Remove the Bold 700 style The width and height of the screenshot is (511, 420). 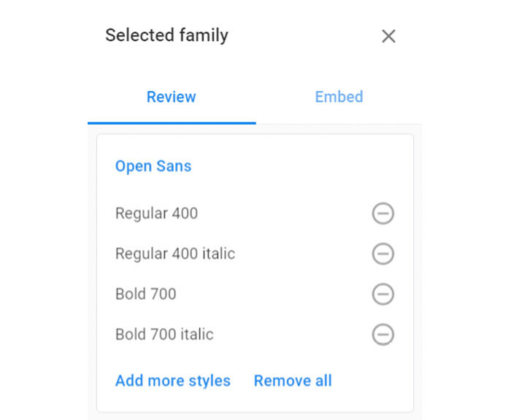tap(383, 294)
